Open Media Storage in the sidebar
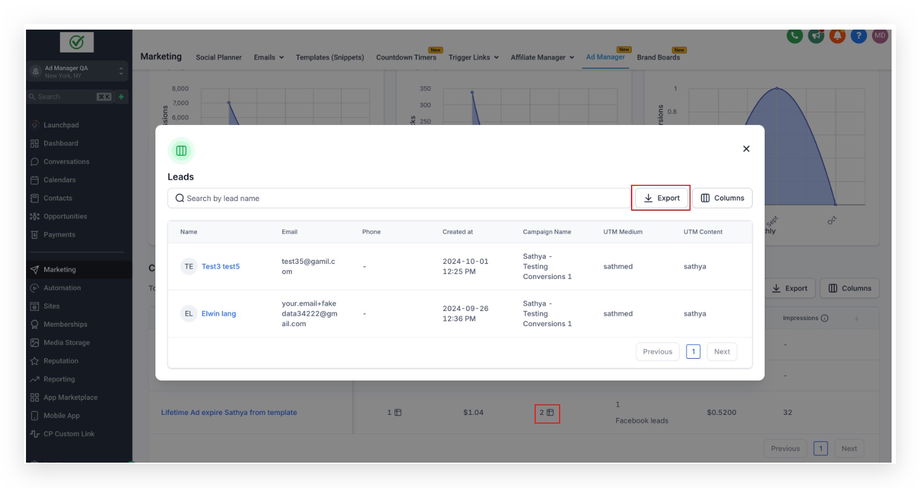920x488 pixels. (67, 343)
